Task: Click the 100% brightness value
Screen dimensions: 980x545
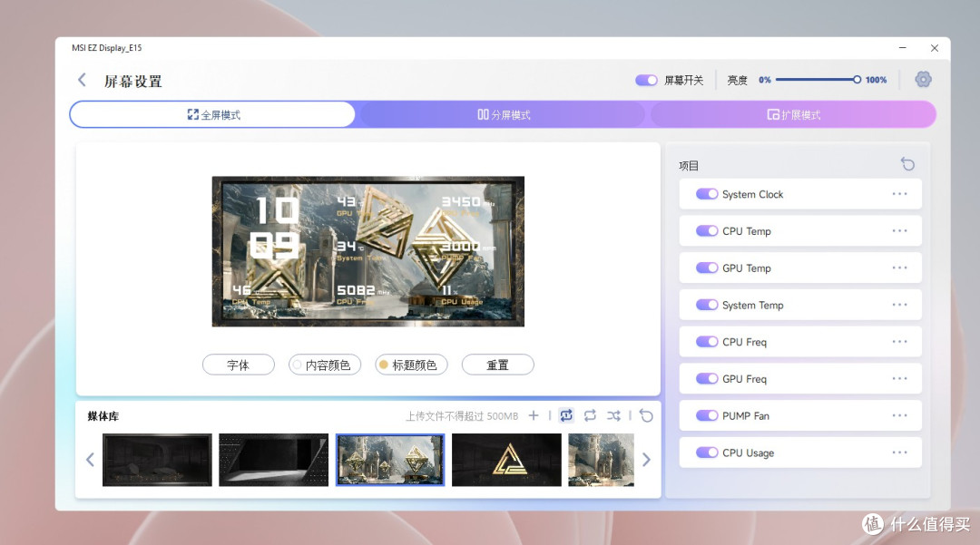Action: pos(876,80)
